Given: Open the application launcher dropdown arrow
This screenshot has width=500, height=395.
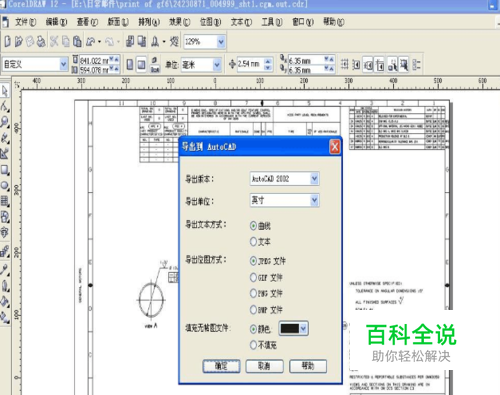Looking at the screenshot, I should 164,42.
